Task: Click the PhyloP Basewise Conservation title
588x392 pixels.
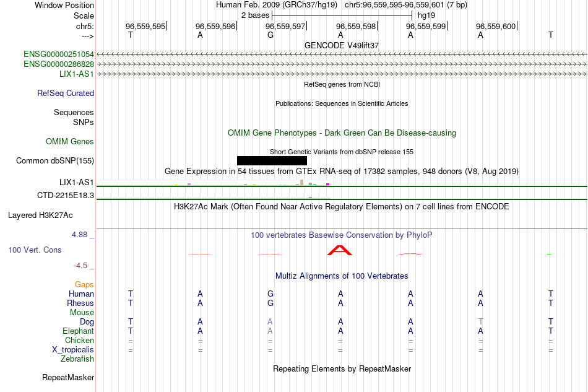Action: [x=342, y=235]
